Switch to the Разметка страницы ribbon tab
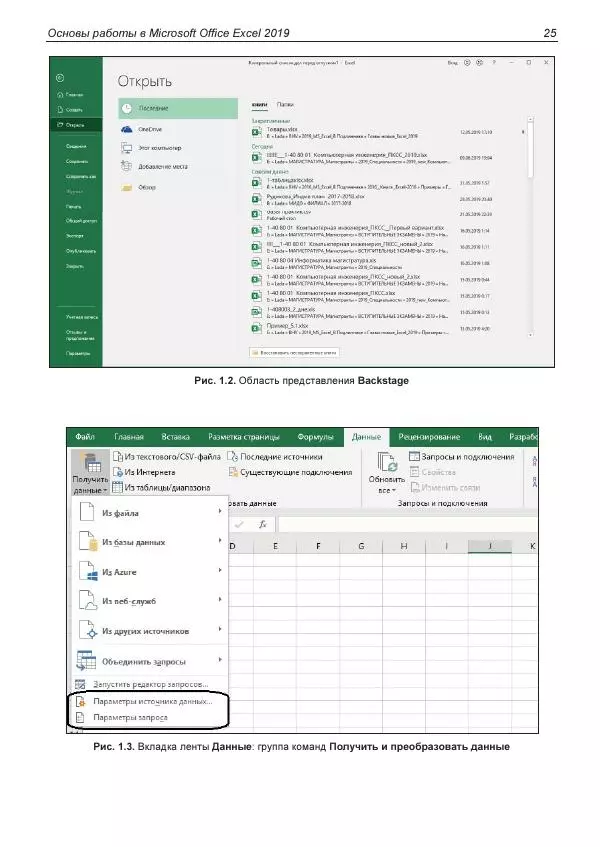The width and height of the screenshot is (600, 847). 244,437
